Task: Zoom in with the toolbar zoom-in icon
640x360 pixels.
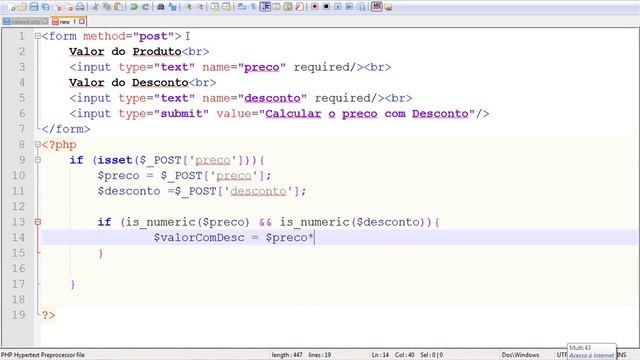Action: [x=188, y=7]
